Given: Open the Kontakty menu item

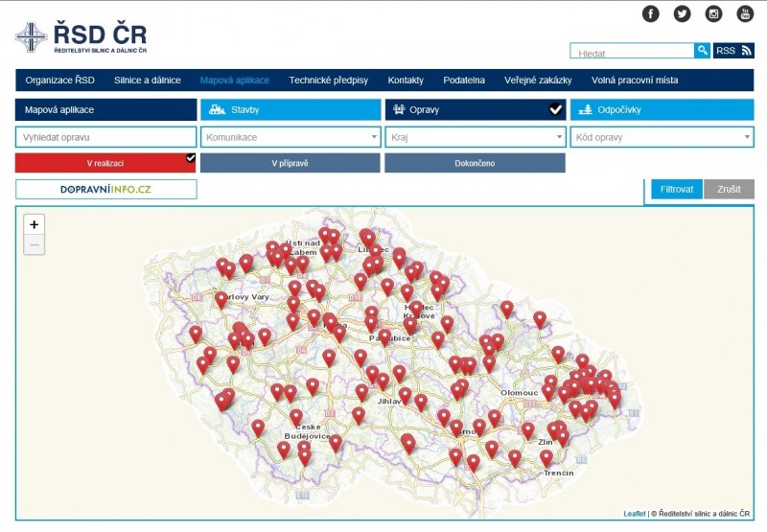Looking at the screenshot, I should click(x=406, y=81).
